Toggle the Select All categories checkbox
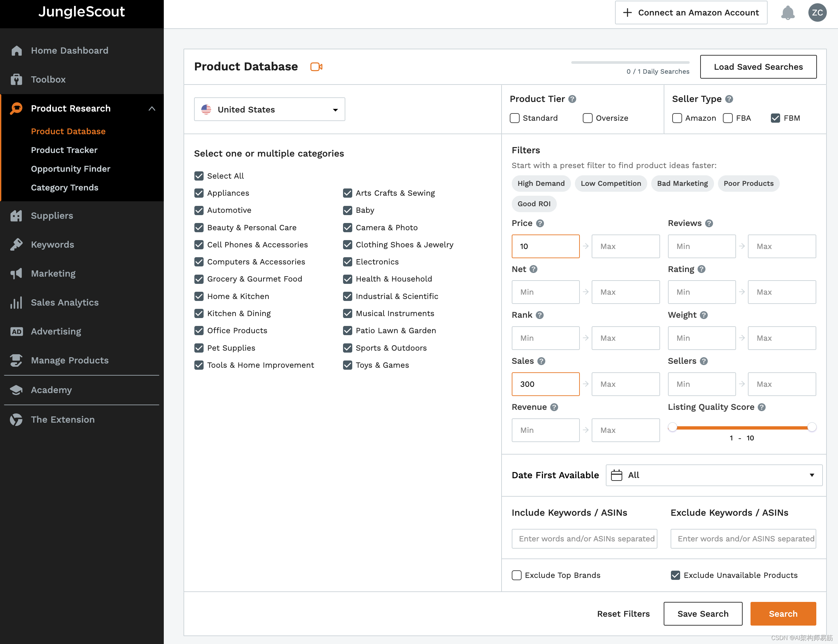Screen dimensions: 838x644 tap(199, 176)
